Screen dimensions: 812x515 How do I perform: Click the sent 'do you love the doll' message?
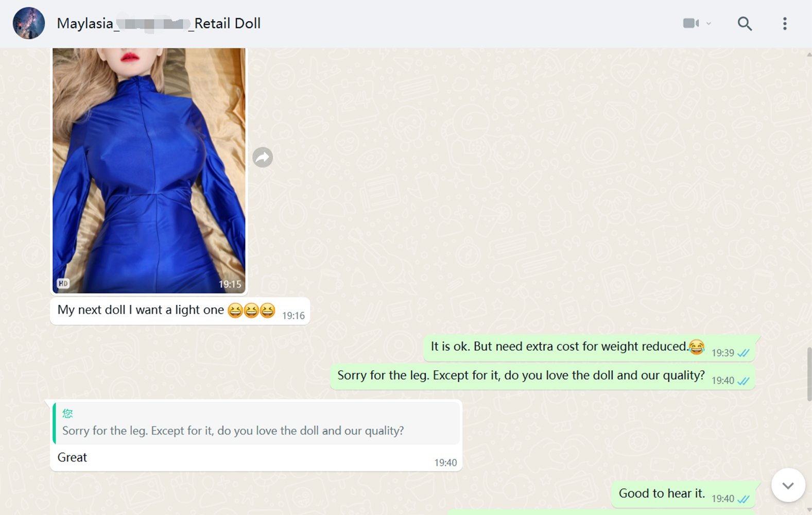[x=543, y=376]
